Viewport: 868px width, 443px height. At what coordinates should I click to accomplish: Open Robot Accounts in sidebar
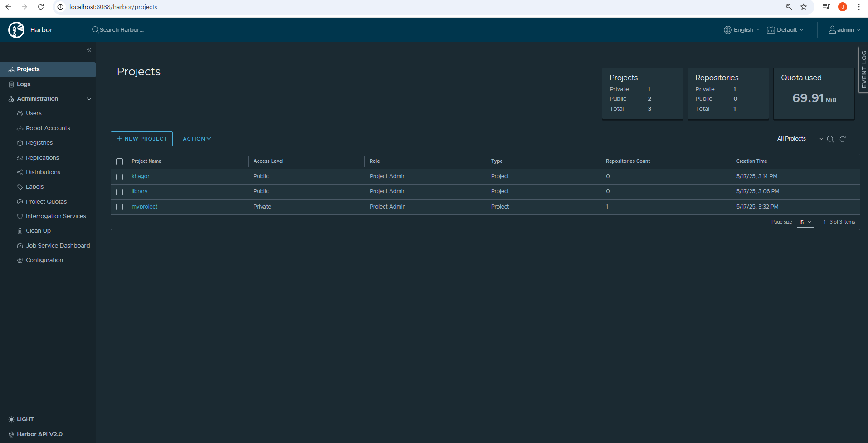[48, 128]
